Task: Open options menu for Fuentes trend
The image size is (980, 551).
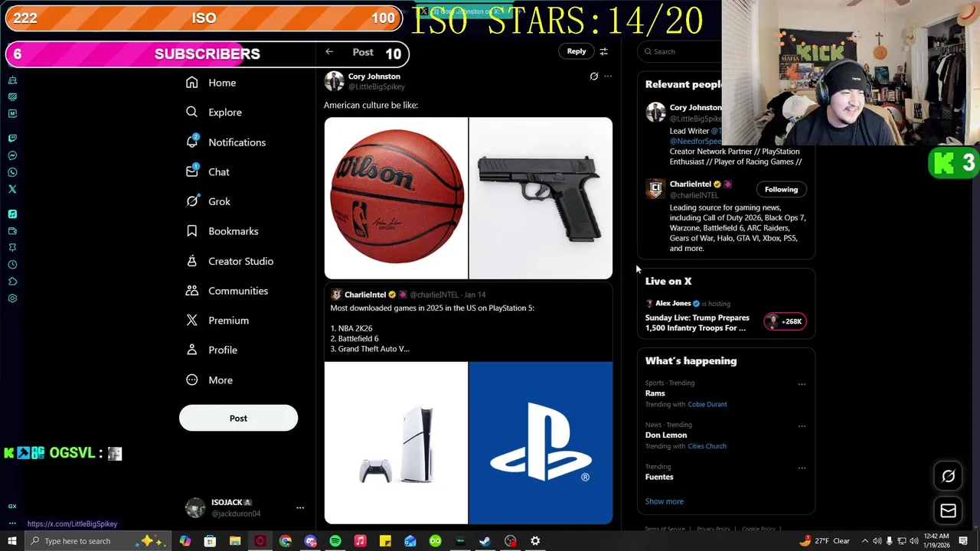Action: pyautogui.click(x=802, y=468)
